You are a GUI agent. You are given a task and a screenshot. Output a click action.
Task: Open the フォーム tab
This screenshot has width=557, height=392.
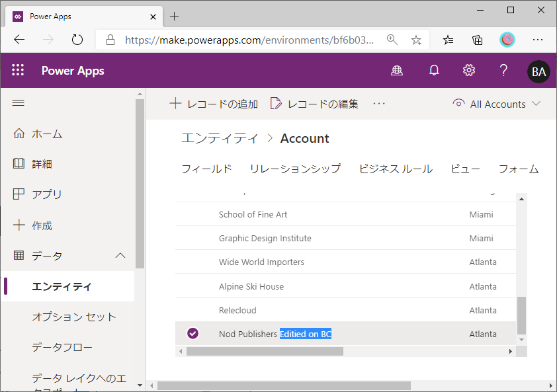pyautogui.click(x=519, y=169)
